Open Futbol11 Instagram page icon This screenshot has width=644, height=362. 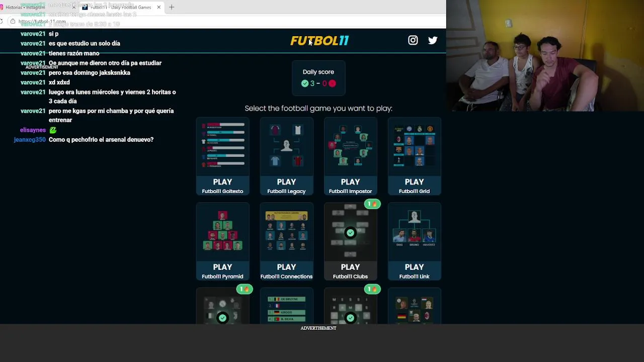pyautogui.click(x=413, y=40)
